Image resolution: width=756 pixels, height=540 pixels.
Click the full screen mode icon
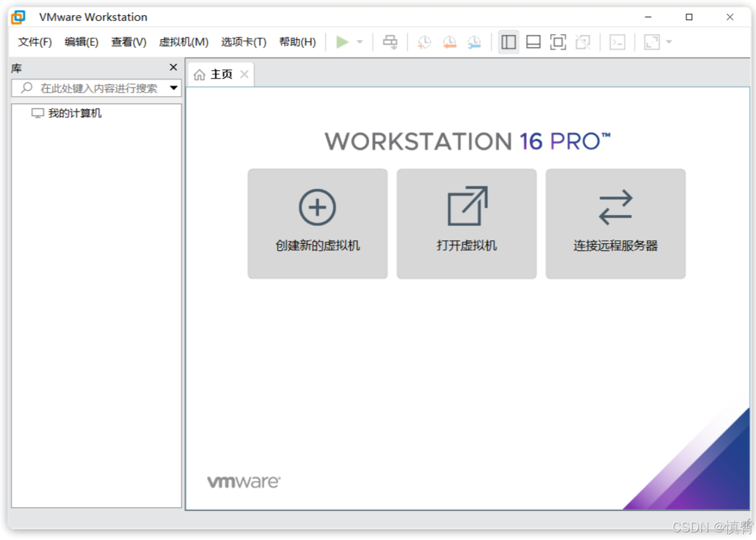pyautogui.click(x=558, y=42)
